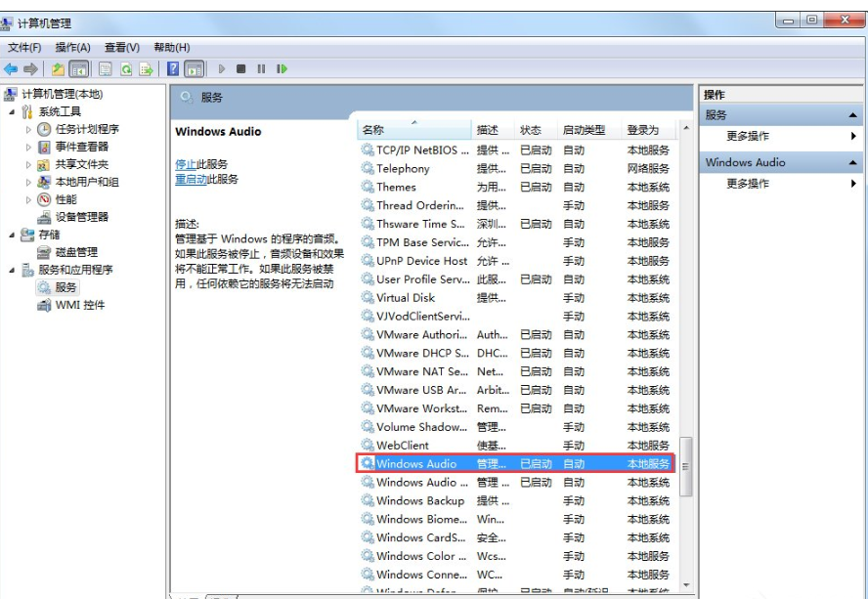Click the Start service play icon
868x599 pixels.
(222, 66)
